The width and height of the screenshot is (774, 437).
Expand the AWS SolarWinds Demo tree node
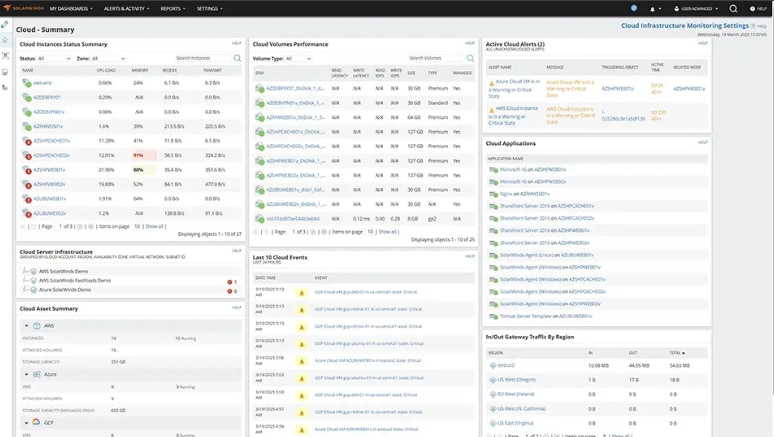pyautogui.click(x=25, y=271)
